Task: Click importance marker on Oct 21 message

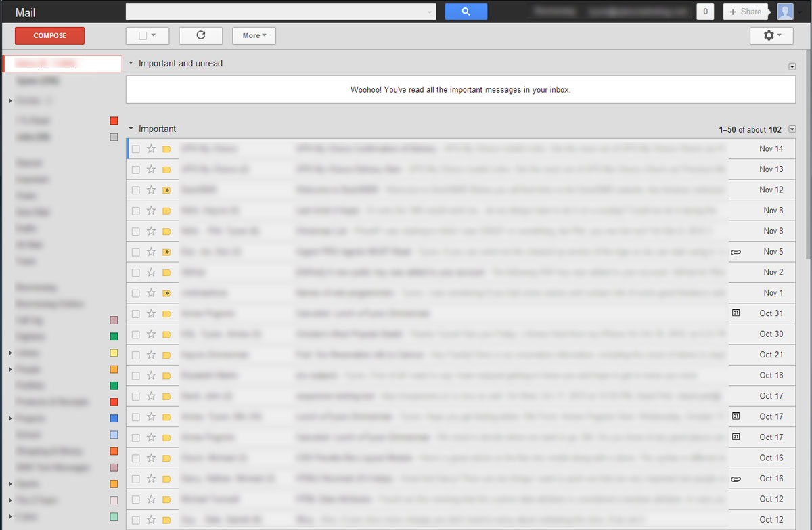Action: point(166,355)
